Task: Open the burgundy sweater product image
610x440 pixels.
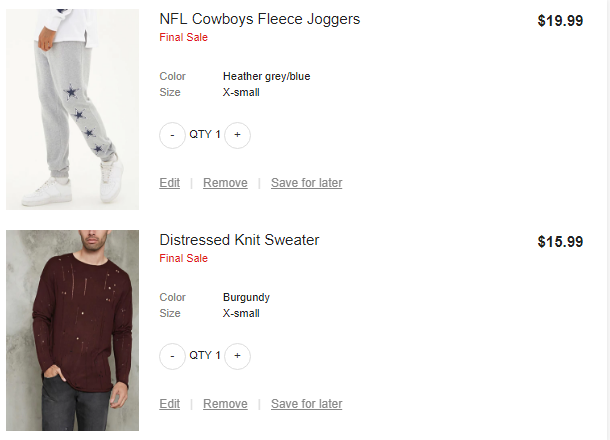Action: click(72, 330)
